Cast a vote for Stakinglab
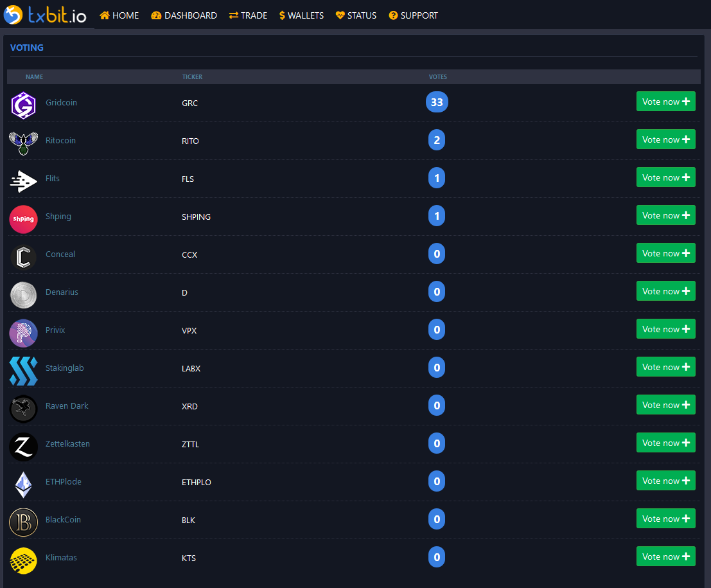This screenshot has height=588, width=711. [x=665, y=367]
